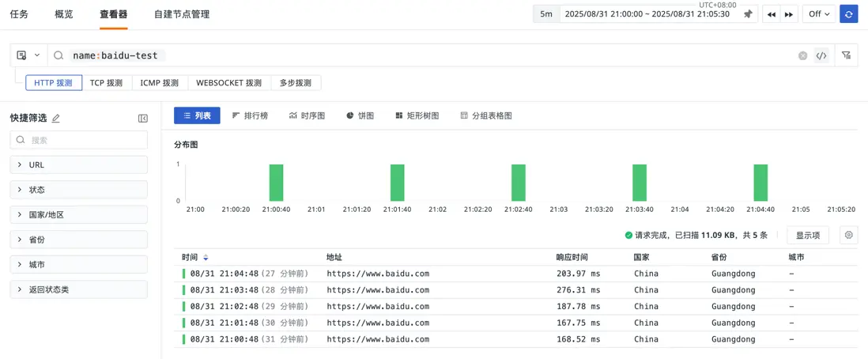Collapse the quick filter sidebar panel
The width and height of the screenshot is (868, 359).
pos(143,119)
